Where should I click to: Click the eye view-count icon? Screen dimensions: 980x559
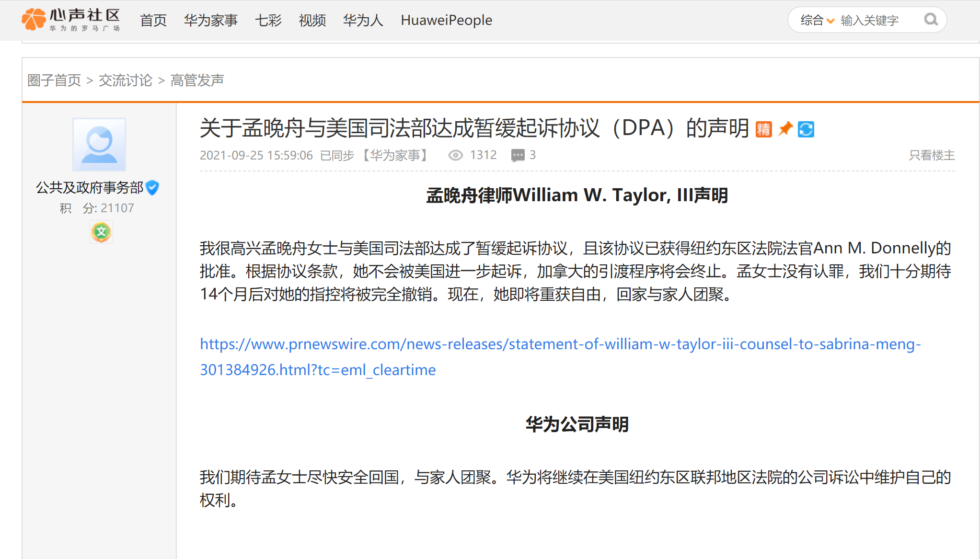point(455,155)
